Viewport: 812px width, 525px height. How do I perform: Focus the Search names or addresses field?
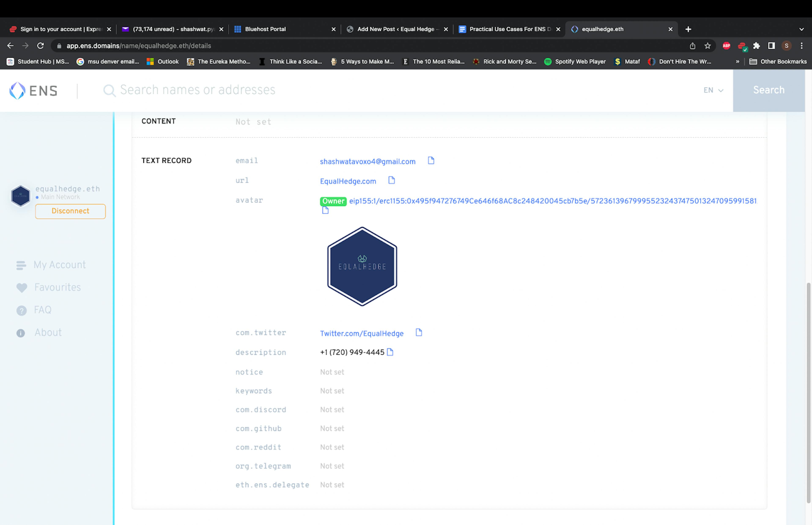198,90
